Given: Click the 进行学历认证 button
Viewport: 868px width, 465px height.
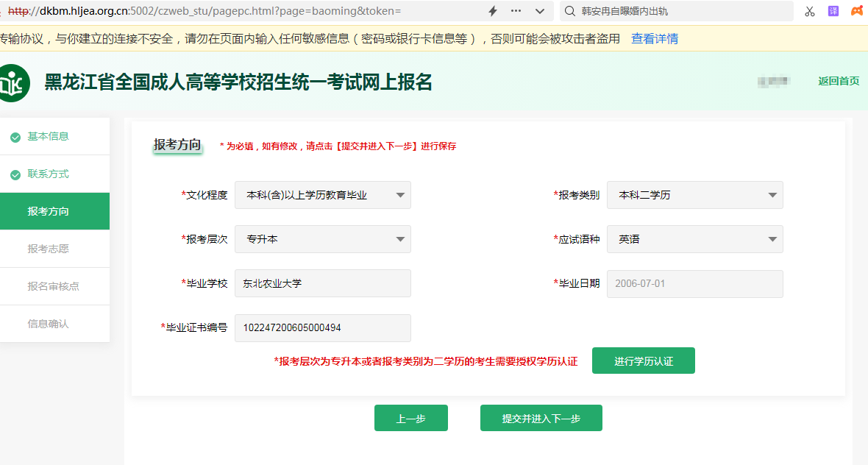Looking at the screenshot, I should pos(643,361).
